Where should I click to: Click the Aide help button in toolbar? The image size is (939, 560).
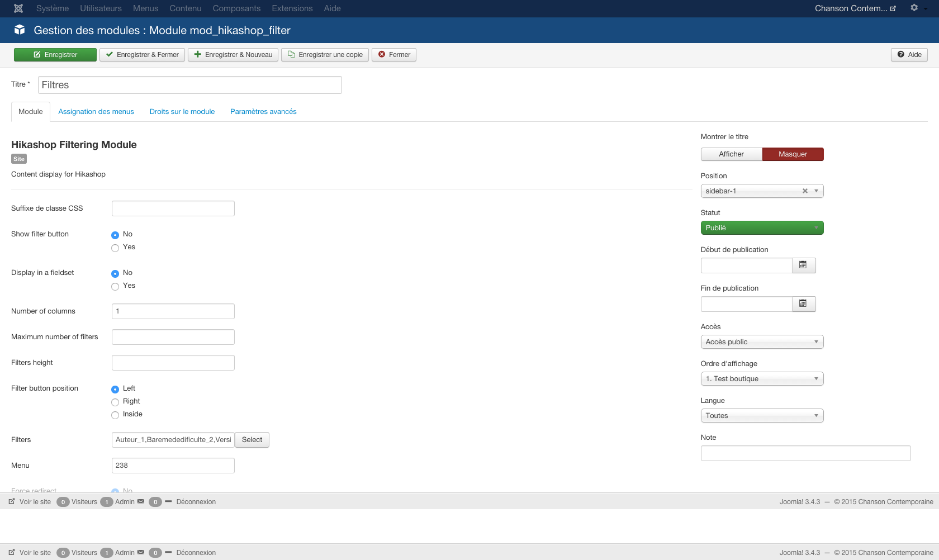[x=909, y=55]
